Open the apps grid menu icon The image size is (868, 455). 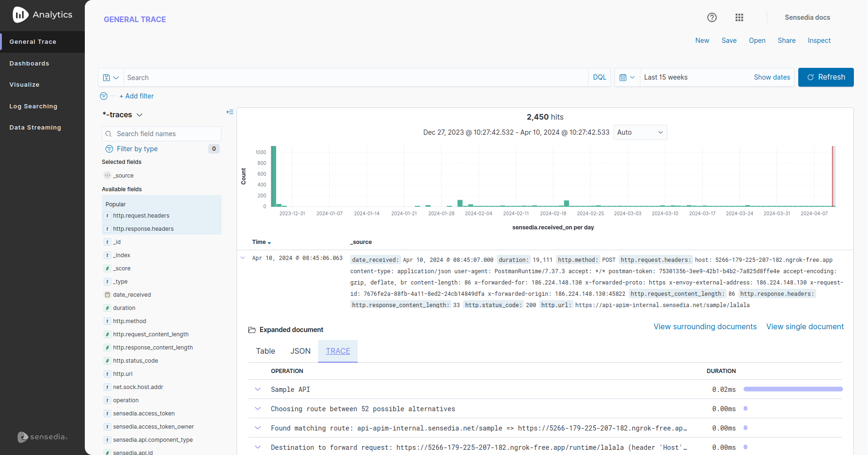click(739, 17)
